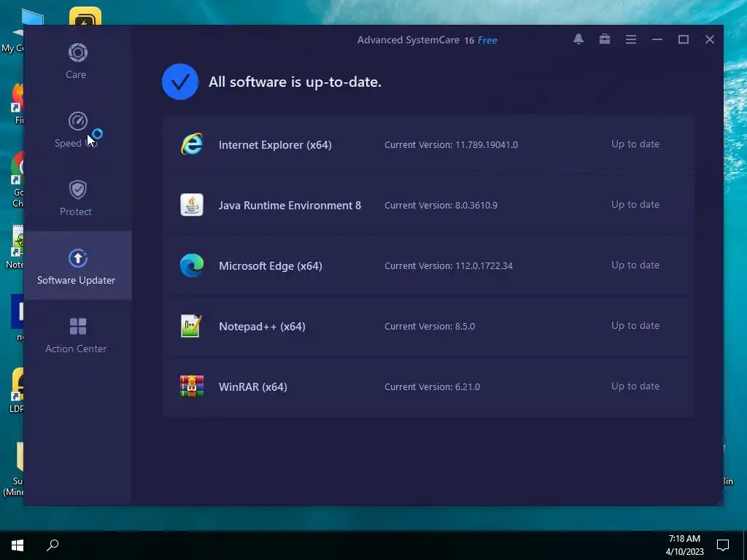Click Up to date for Internet Explorer
The height and width of the screenshot is (560, 747).
pyautogui.click(x=635, y=144)
